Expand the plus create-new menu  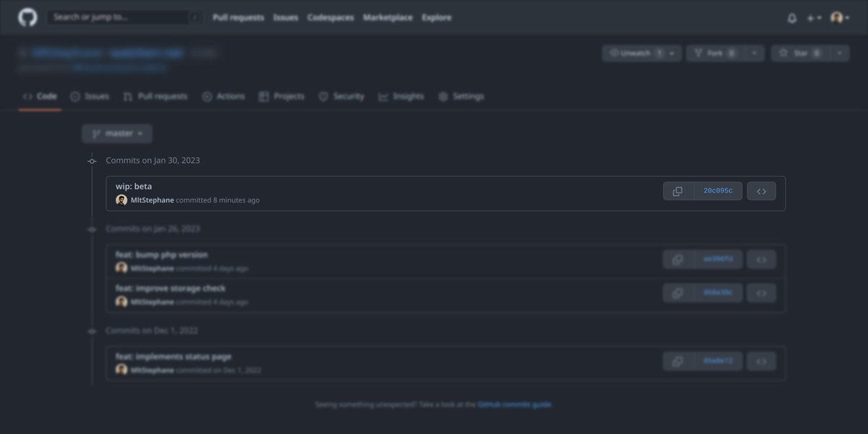pyautogui.click(x=814, y=18)
